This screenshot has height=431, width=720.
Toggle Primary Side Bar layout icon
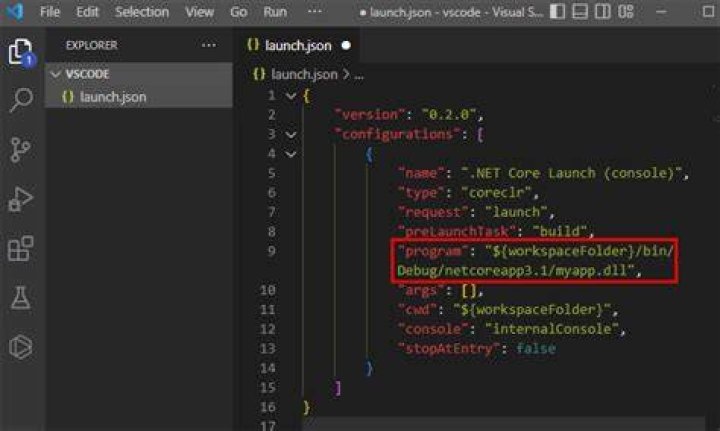coord(557,11)
